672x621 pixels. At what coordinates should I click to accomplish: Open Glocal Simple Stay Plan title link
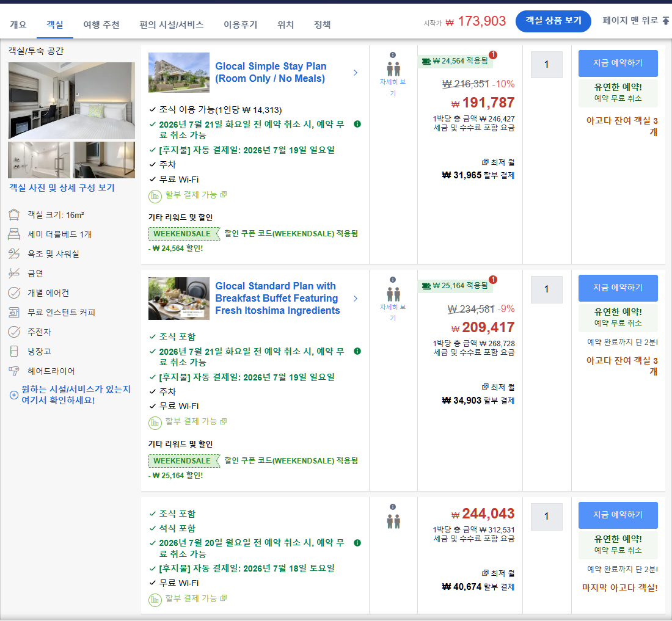271,73
